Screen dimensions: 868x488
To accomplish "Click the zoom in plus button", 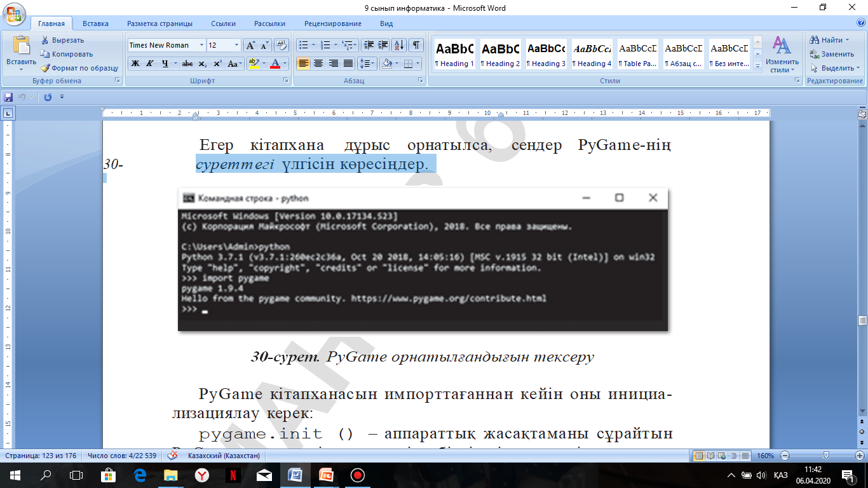I will (860, 456).
